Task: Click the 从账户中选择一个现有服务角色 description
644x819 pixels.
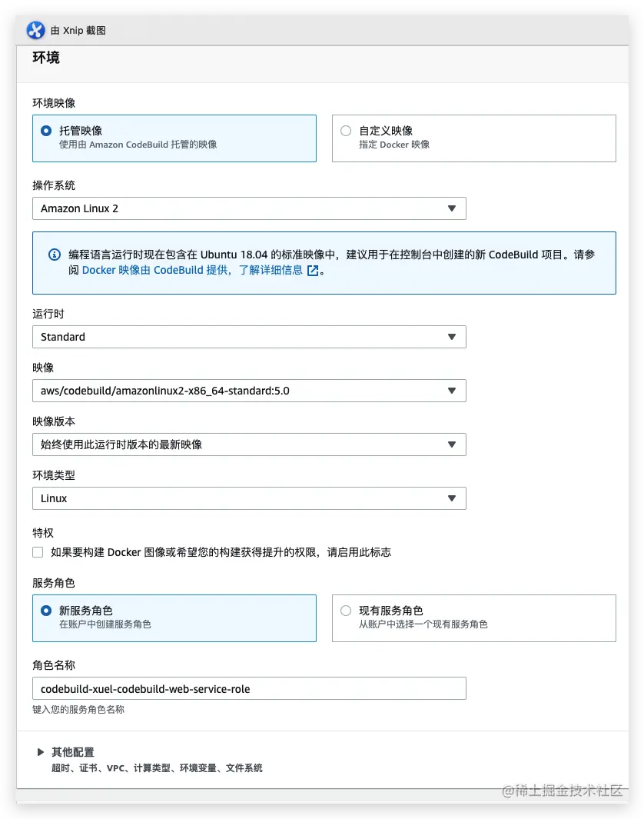Action: [423, 624]
